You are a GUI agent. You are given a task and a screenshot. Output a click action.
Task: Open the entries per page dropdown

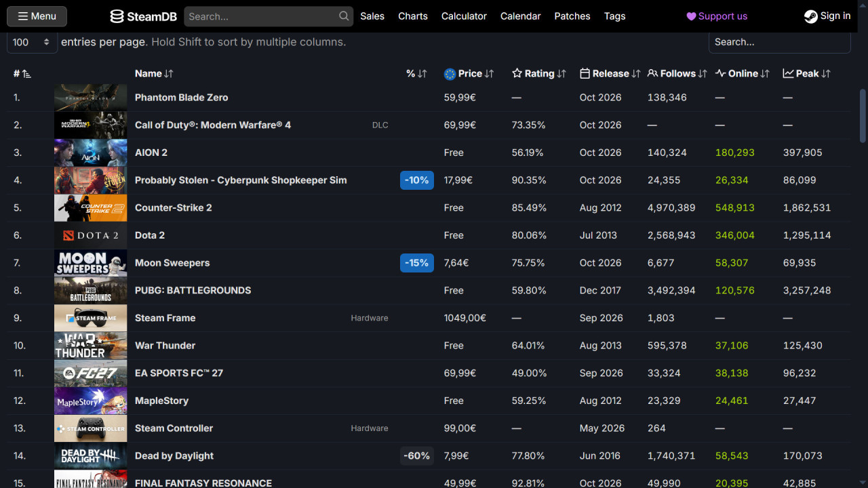pos(32,42)
